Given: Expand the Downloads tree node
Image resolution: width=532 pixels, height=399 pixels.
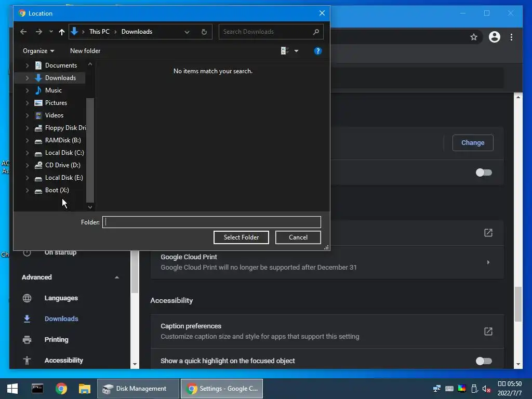Looking at the screenshot, I should pos(27,78).
